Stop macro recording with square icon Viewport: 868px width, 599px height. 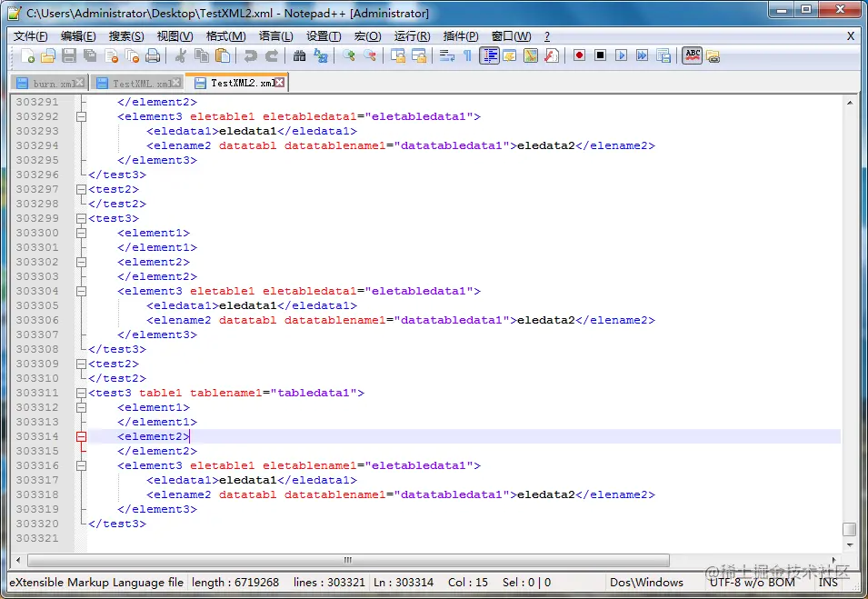600,56
